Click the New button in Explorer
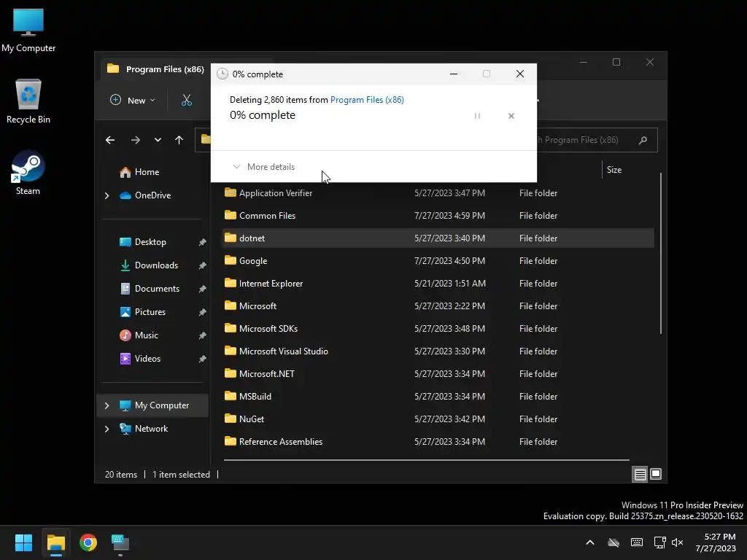The height and width of the screenshot is (560, 747). click(x=133, y=100)
